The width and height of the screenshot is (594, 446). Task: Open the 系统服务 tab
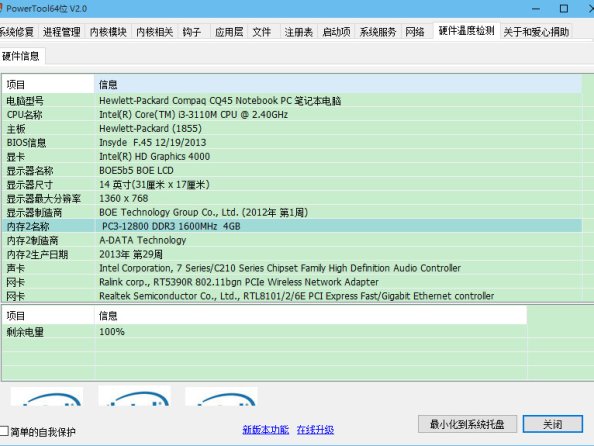click(x=378, y=32)
